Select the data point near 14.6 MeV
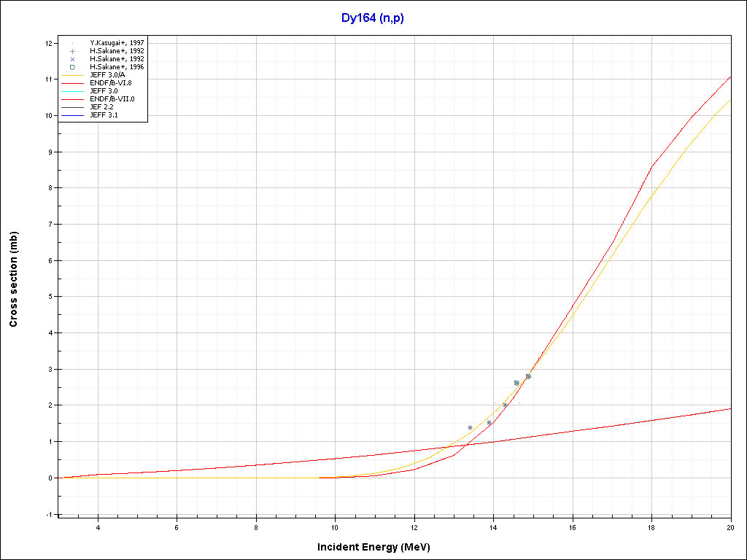This screenshot has width=747, height=560. (516, 383)
